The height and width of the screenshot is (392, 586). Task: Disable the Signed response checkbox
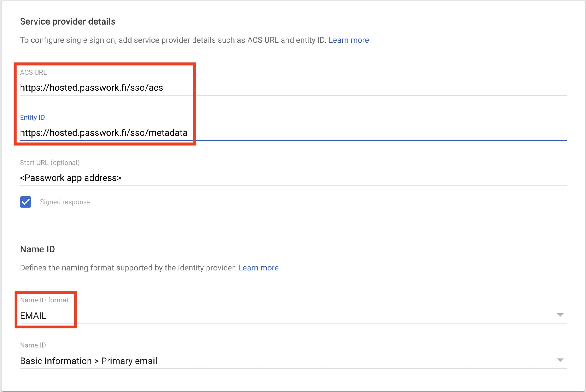coord(26,202)
